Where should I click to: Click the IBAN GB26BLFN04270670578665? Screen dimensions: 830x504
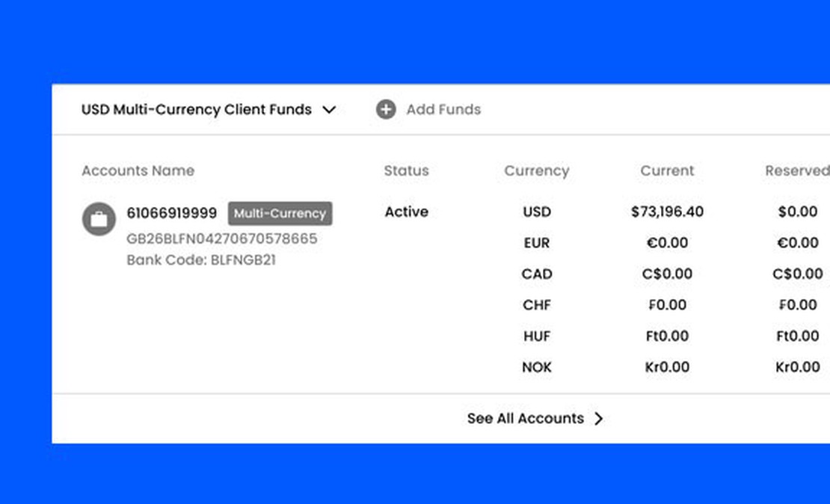point(222,239)
